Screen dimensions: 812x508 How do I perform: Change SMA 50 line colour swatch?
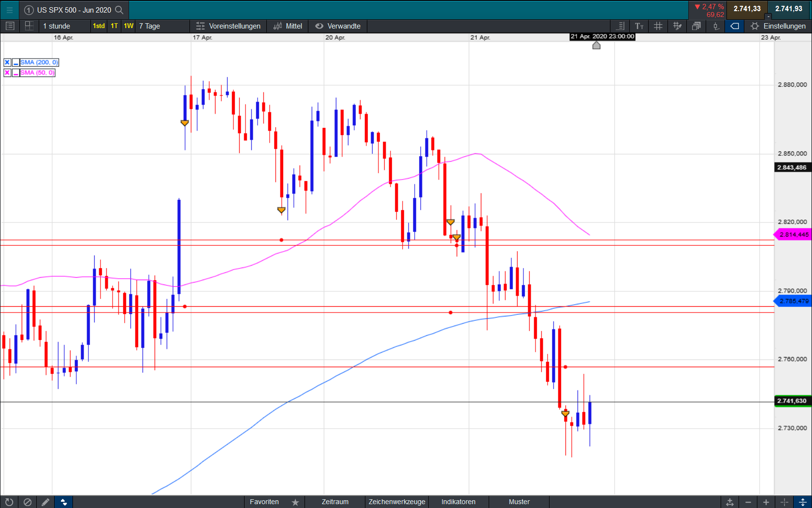tap(16, 73)
